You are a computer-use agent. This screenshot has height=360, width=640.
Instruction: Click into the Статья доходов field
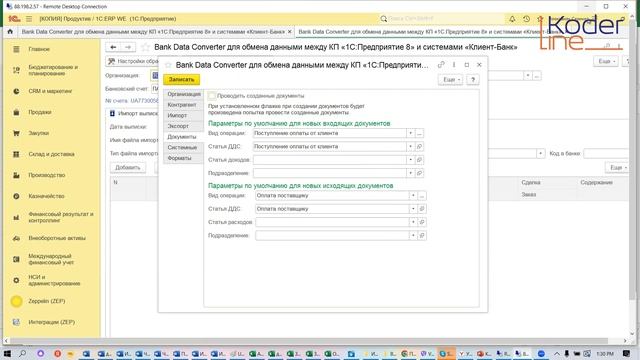[329, 160]
